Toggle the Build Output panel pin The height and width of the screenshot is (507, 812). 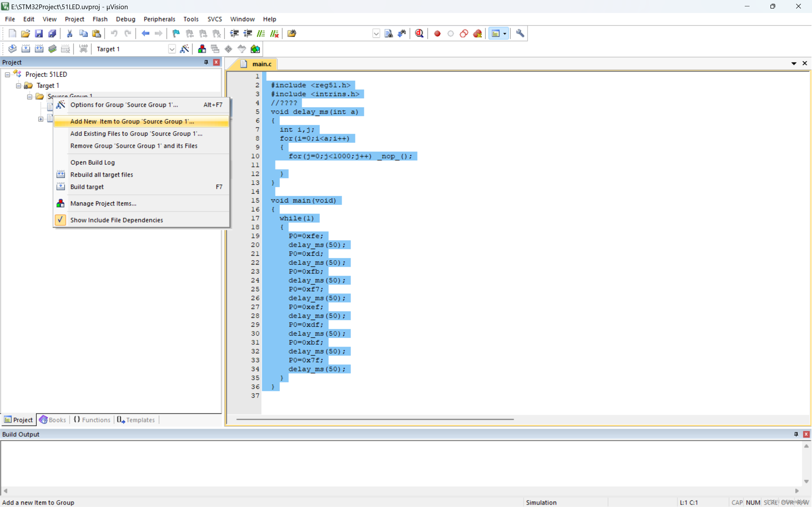click(x=796, y=434)
